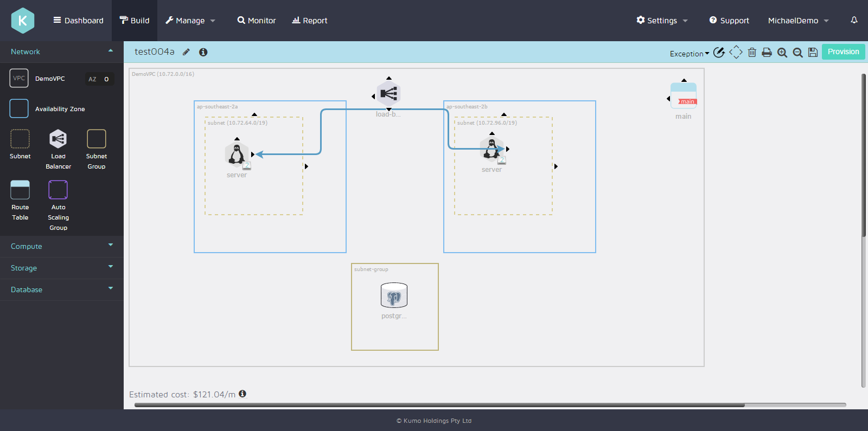This screenshot has width=868, height=431.
Task: Click the trash delete icon in toolbar
Action: (x=752, y=53)
